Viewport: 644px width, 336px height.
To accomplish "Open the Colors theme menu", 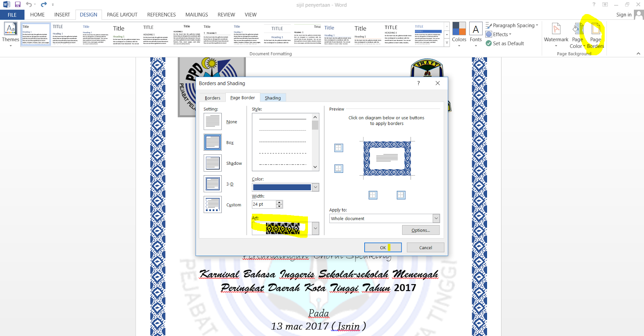I will point(459,34).
